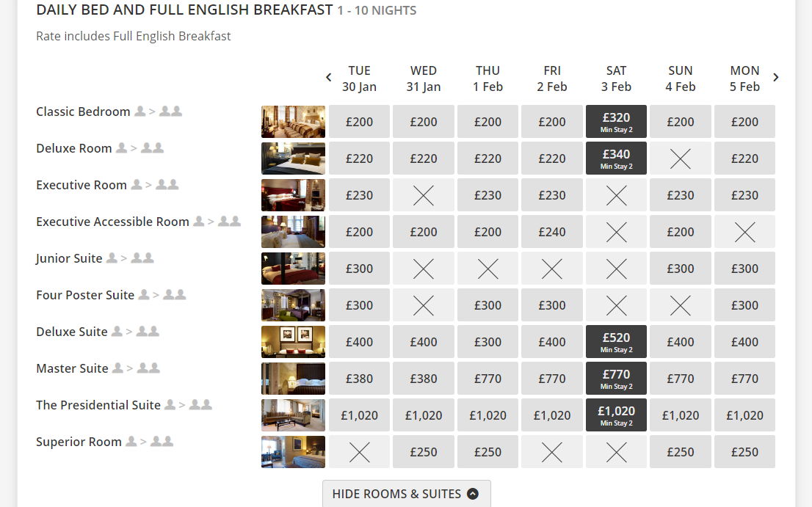Collapse list with Hide Rooms & Suites
This screenshot has width=812, height=507.
406,494
